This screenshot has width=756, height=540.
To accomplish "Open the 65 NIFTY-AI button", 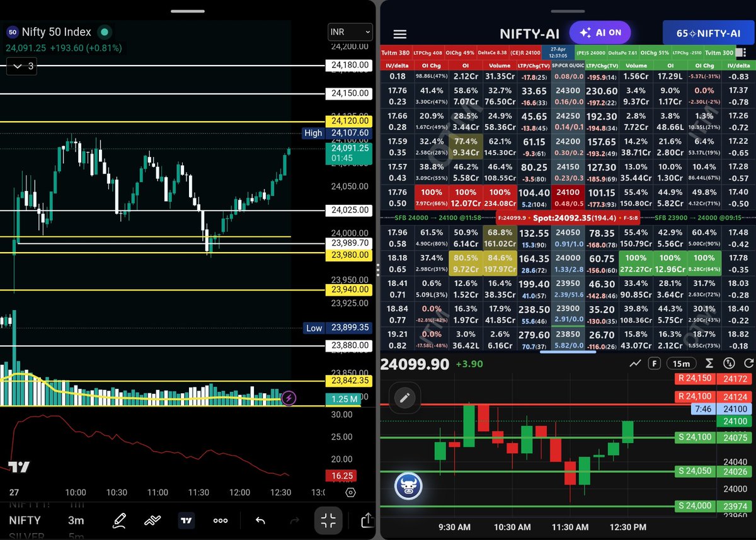I will pos(708,33).
